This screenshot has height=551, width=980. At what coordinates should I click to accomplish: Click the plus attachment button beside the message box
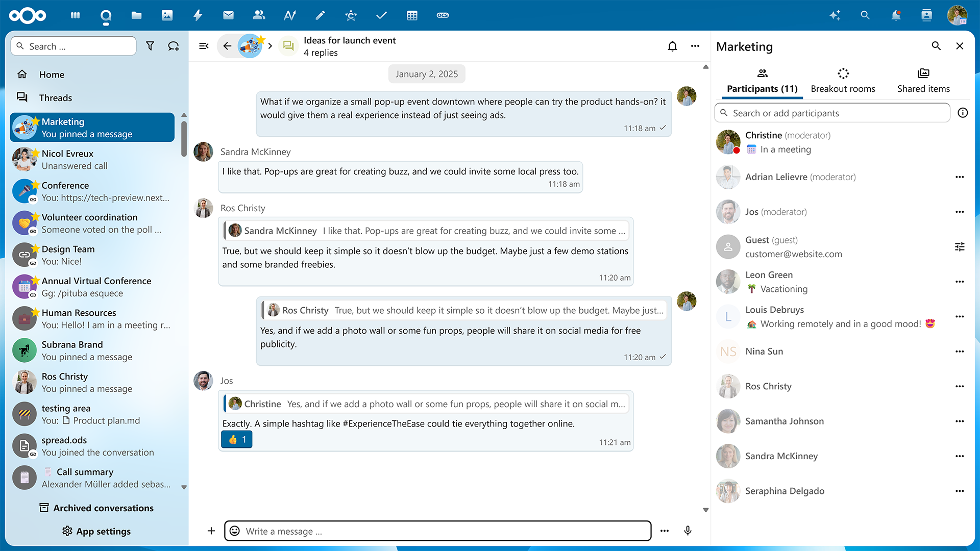(211, 531)
